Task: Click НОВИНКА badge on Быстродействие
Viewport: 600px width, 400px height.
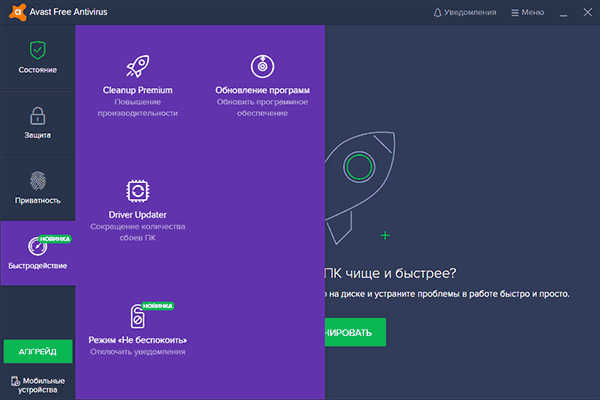Action: tap(55, 239)
